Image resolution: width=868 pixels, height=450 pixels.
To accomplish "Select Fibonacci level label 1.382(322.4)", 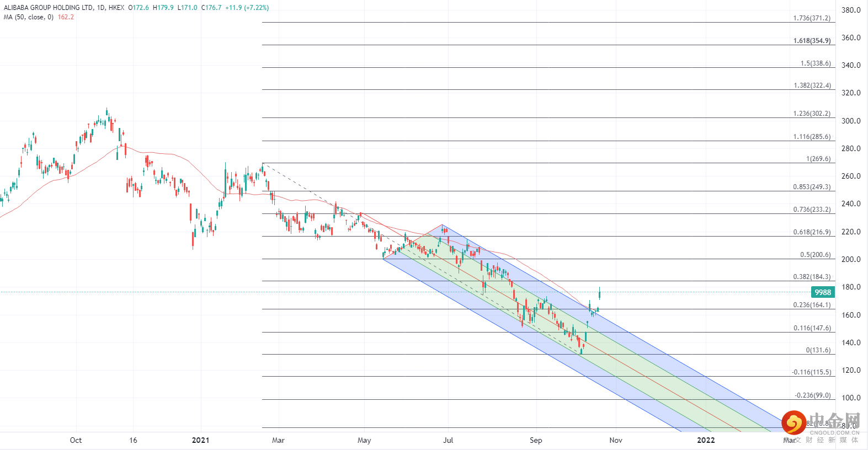I will tap(812, 85).
